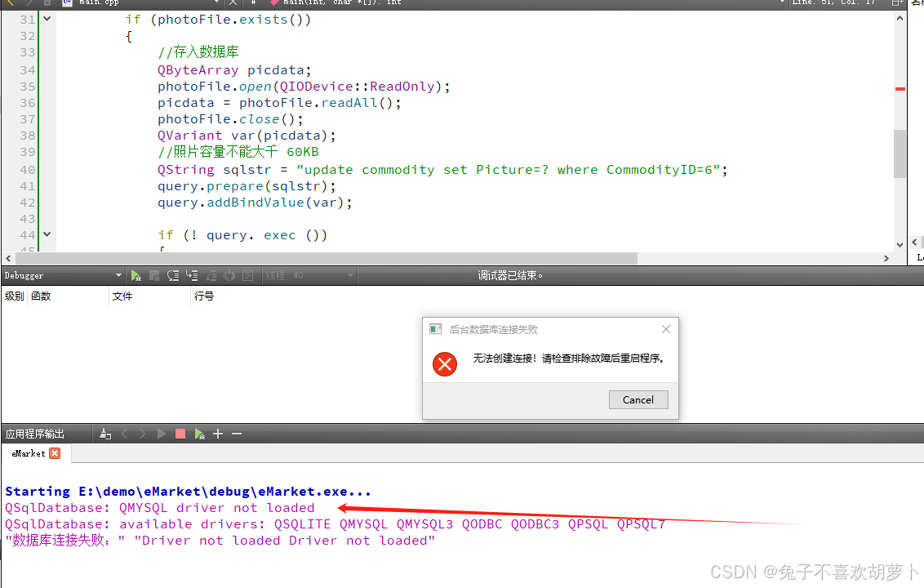Stop the running program with red square

tap(180, 434)
